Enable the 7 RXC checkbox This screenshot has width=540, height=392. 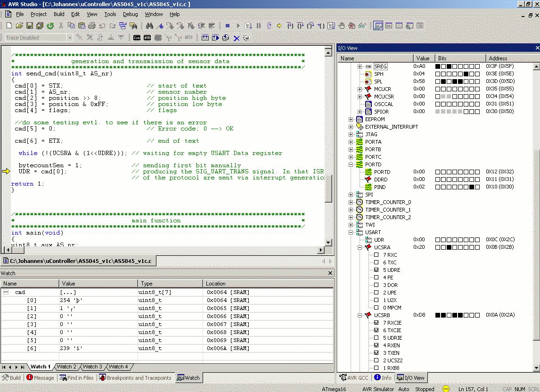tap(376, 255)
